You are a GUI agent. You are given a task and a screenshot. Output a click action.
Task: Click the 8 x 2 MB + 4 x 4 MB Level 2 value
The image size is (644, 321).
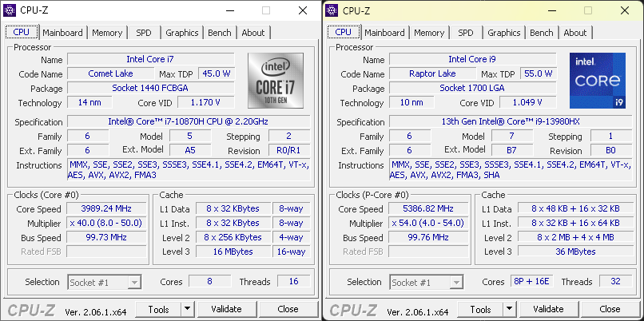coord(575,237)
